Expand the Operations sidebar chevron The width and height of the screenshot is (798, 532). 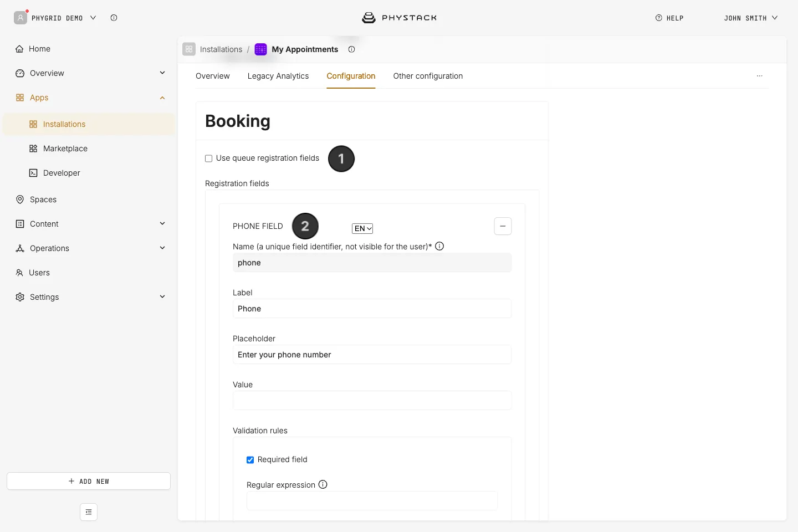point(162,248)
